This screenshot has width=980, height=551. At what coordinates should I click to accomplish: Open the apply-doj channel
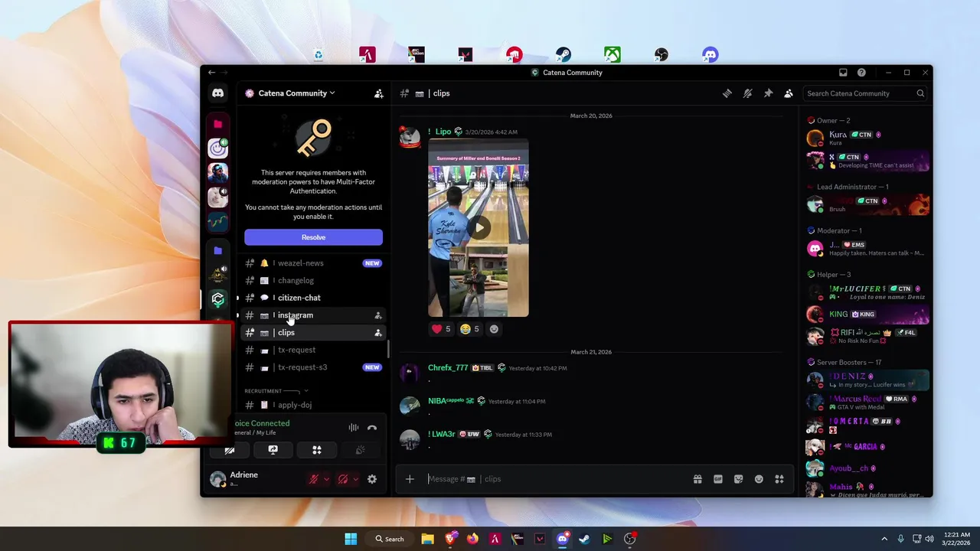click(x=313, y=405)
